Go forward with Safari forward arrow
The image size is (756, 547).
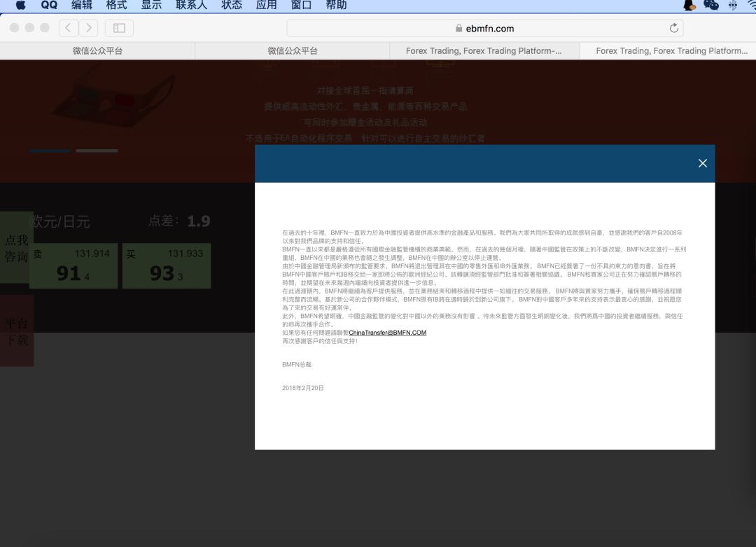88,28
